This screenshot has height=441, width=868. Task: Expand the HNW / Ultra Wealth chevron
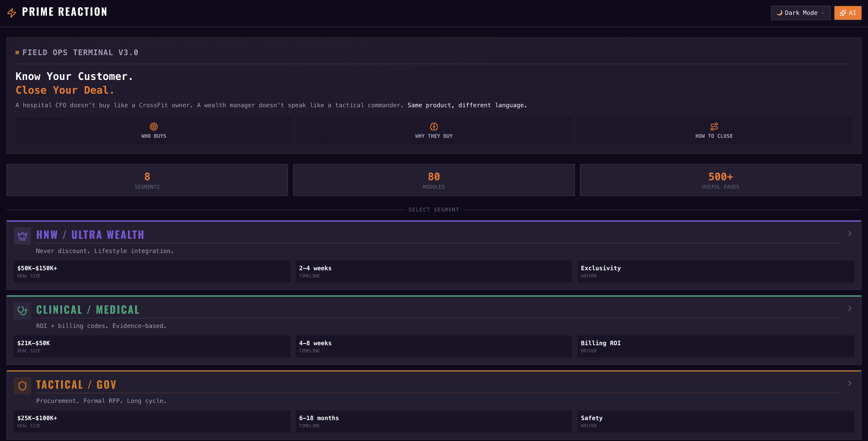pos(849,233)
